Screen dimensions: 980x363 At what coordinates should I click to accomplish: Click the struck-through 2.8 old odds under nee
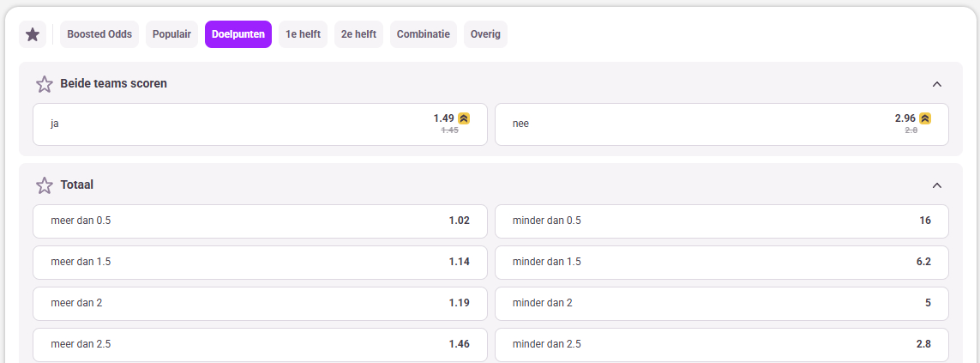(911, 130)
